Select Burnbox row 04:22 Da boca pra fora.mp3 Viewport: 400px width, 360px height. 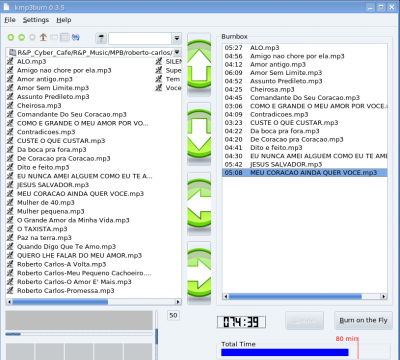(305, 131)
